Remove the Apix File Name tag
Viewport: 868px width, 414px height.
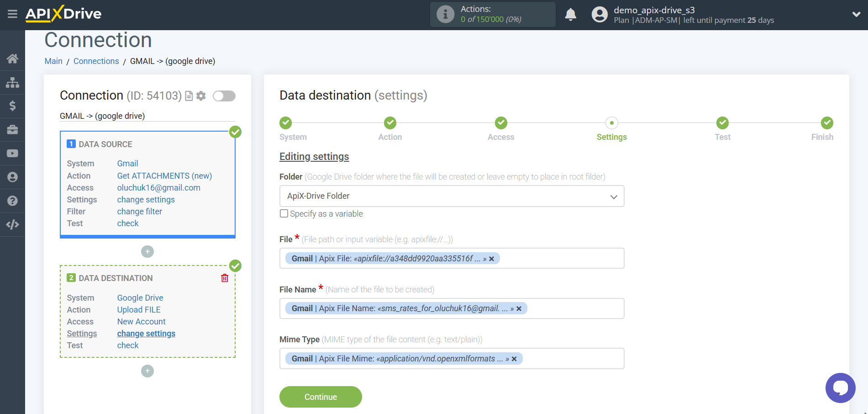click(x=519, y=309)
